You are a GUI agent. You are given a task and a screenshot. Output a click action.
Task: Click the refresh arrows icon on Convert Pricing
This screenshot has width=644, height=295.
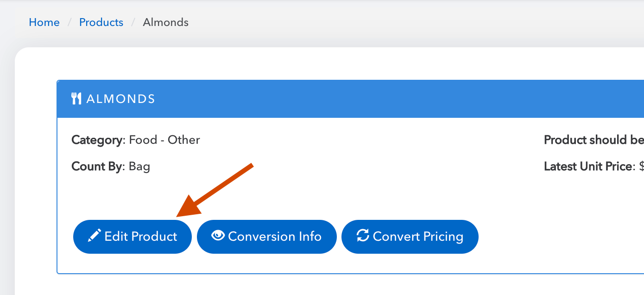[363, 236]
